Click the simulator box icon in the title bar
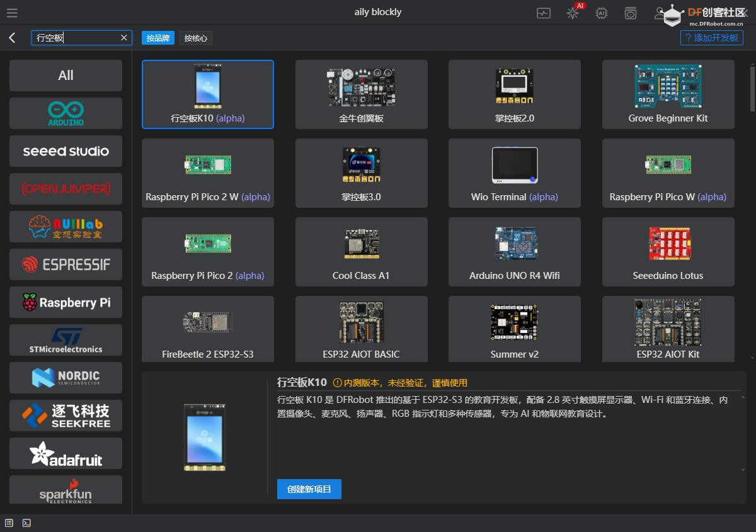The image size is (756, 532). coord(631,13)
